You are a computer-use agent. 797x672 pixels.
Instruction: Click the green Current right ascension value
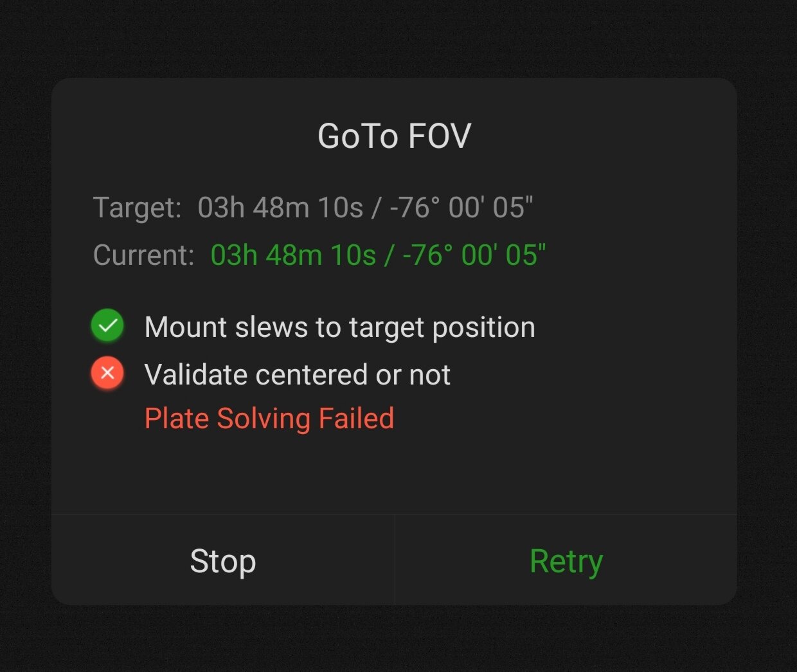tap(293, 255)
